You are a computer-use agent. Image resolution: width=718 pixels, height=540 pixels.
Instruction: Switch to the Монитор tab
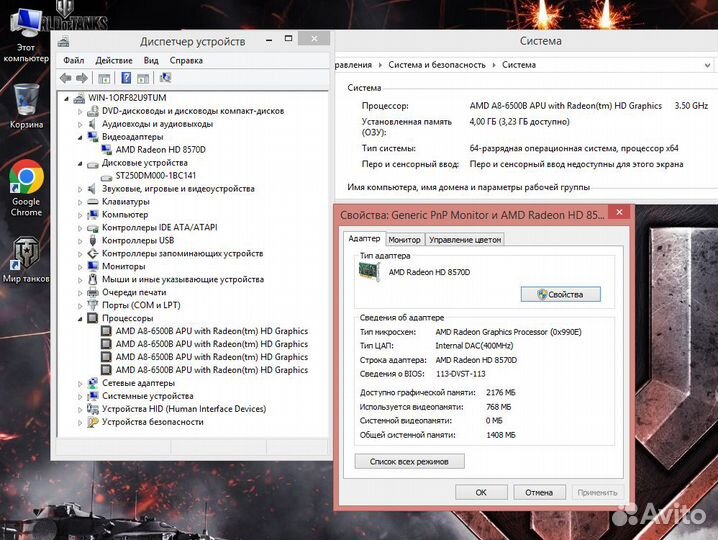tap(404, 240)
